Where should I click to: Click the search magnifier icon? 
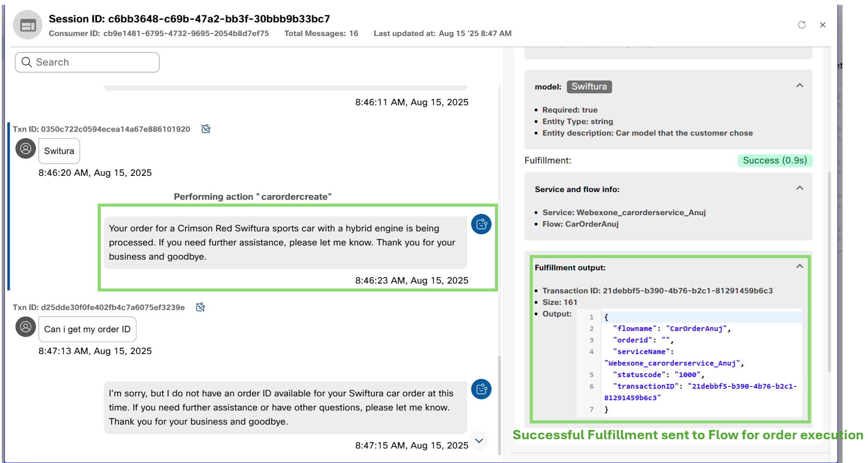27,62
